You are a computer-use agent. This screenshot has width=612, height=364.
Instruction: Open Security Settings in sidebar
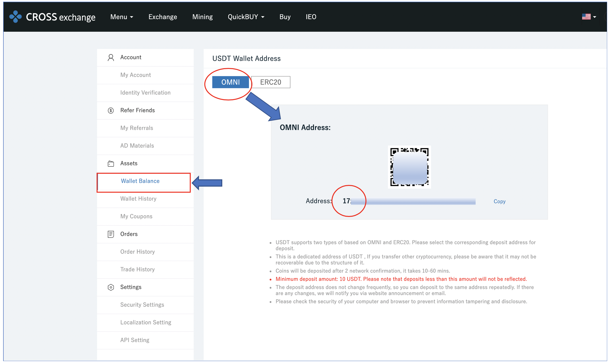pyautogui.click(x=142, y=305)
